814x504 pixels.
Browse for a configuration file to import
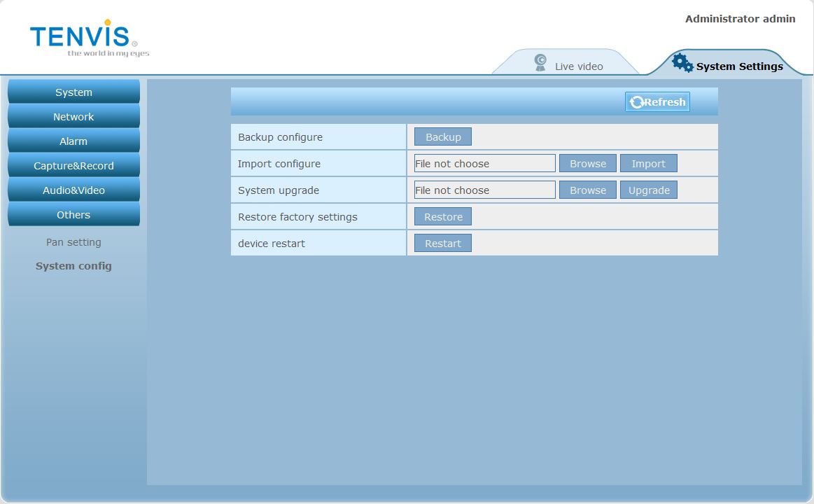(x=587, y=164)
